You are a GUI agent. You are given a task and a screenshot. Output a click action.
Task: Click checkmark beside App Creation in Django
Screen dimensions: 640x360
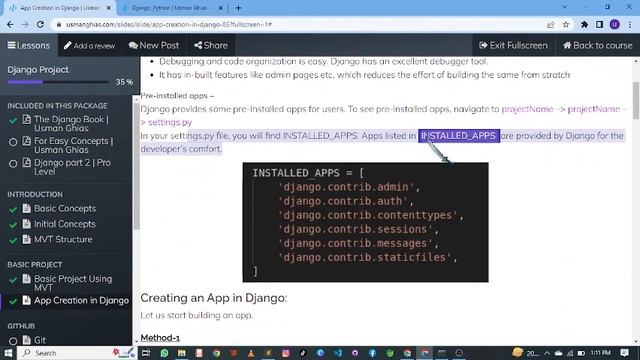[x=13, y=301]
